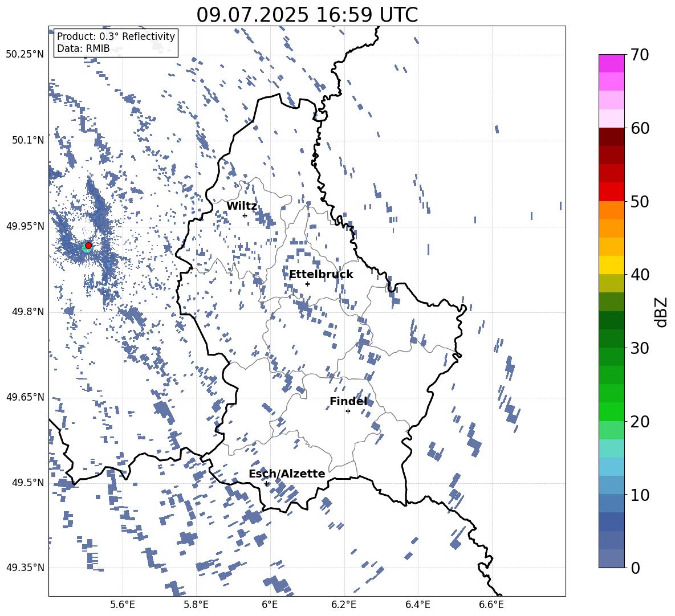Click the yellow colorbar segment above 40
This screenshot has height=616, width=675.
click(x=612, y=265)
